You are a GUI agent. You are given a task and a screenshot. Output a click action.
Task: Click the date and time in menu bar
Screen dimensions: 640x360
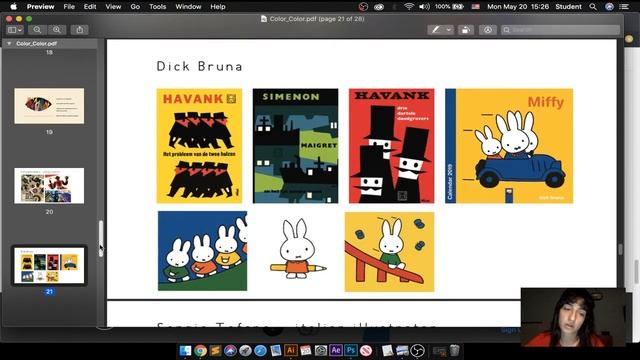click(x=518, y=7)
